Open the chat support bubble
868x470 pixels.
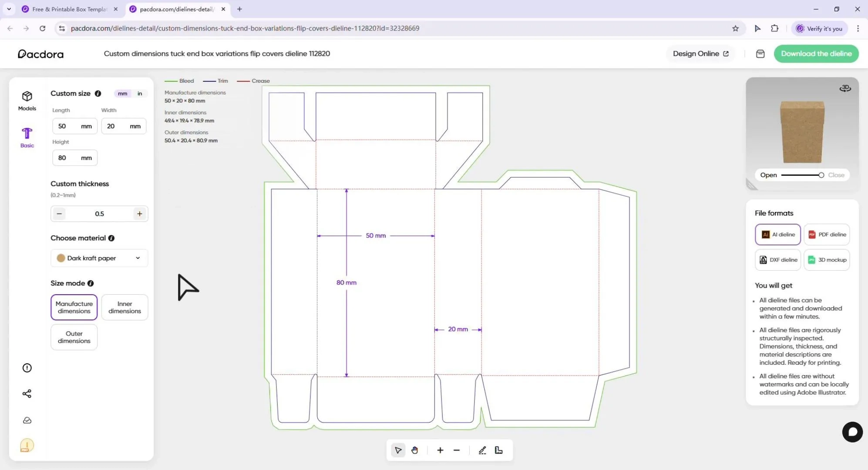coord(852,432)
